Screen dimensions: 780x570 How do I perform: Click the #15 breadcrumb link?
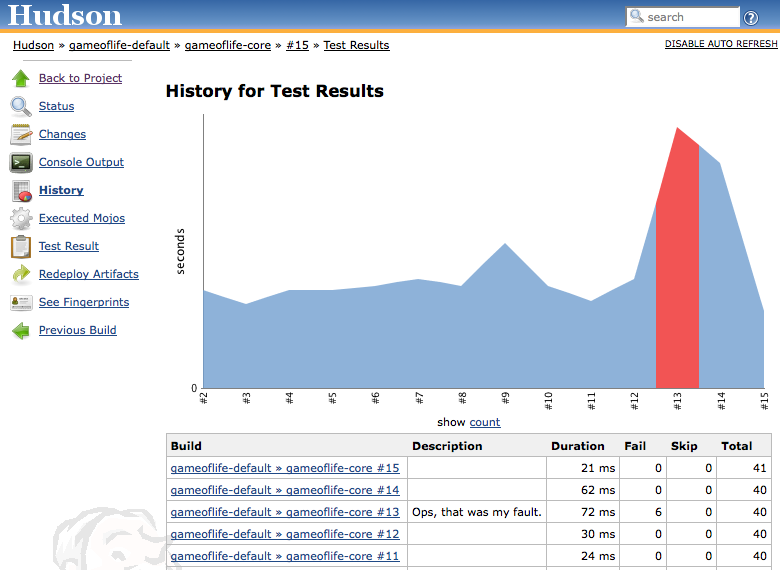pos(297,45)
